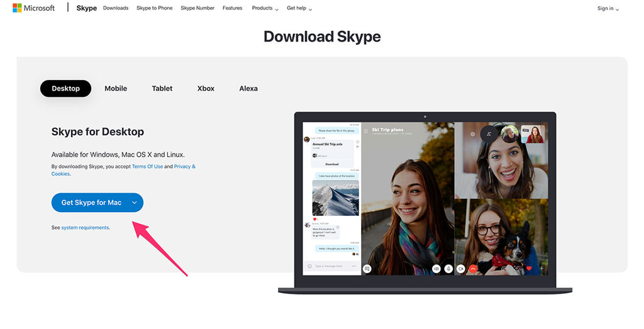This screenshot has height=329, width=644.
Task: Switch to the Xbox tab
Action: 206,88
